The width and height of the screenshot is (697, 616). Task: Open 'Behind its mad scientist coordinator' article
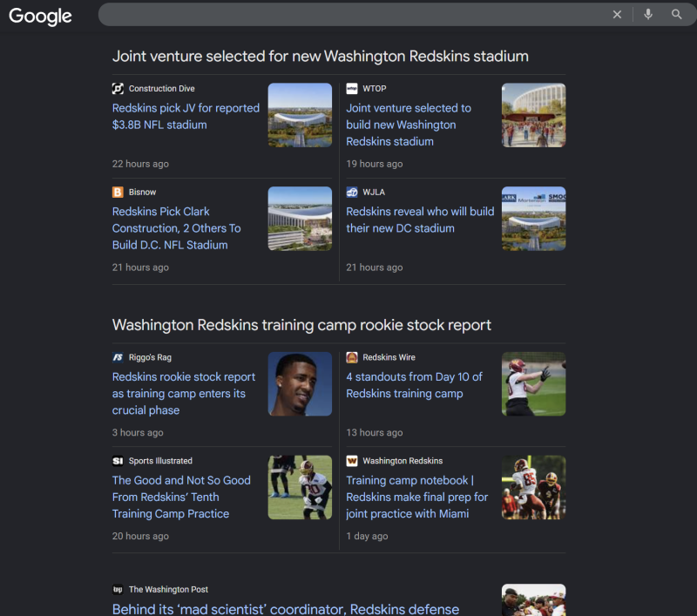(x=286, y=608)
